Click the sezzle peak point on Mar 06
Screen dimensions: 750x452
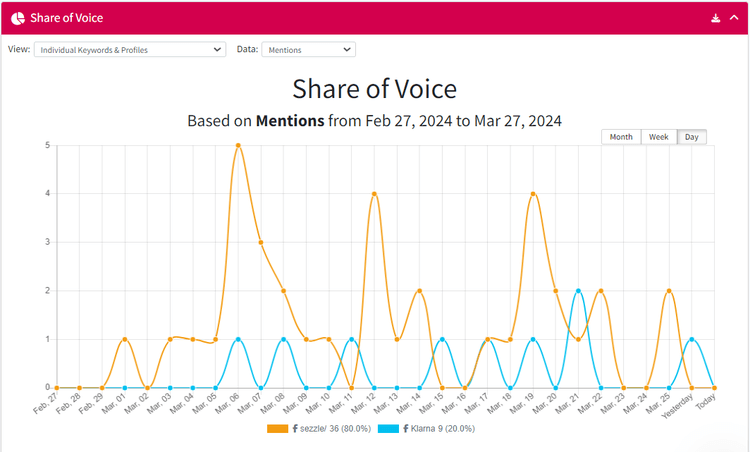coord(238,145)
